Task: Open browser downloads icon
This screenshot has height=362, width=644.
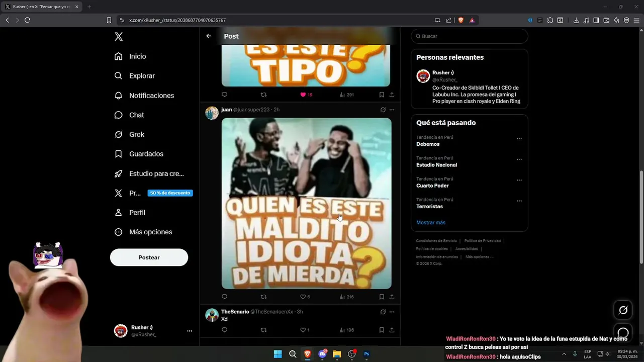Action: [576, 20]
